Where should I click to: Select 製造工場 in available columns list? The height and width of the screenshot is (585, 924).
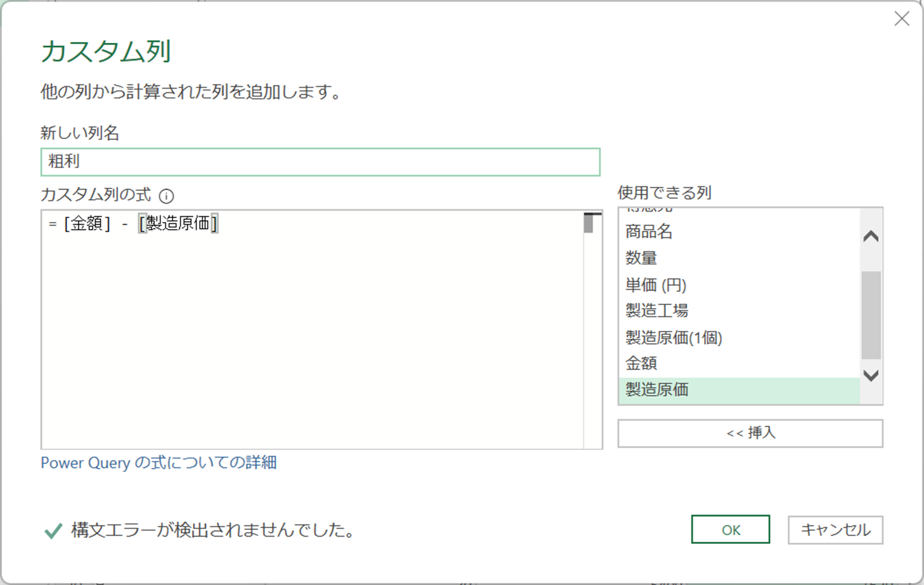click(x=657, y=310)
